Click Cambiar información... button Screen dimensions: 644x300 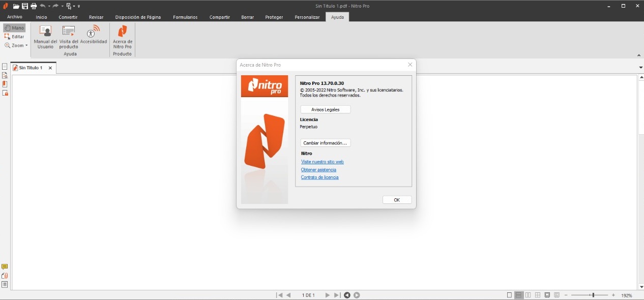click(326, 143)
